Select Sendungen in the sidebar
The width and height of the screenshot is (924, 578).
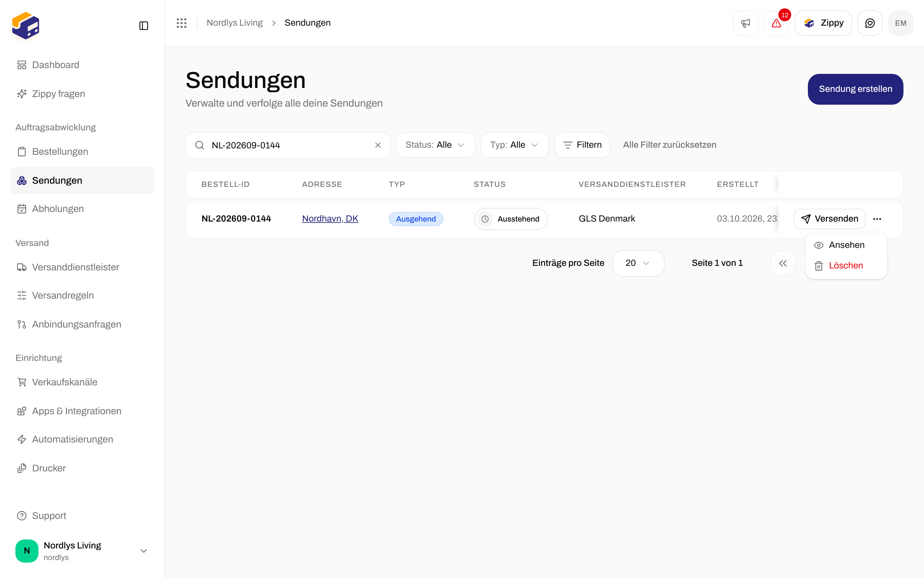[82, 180]
